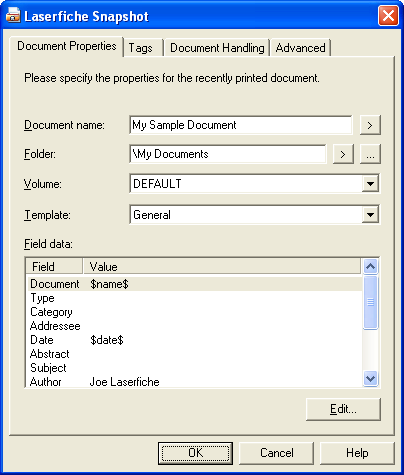Select the Abstract field row
404x475 pixels.
click(194, 354)
